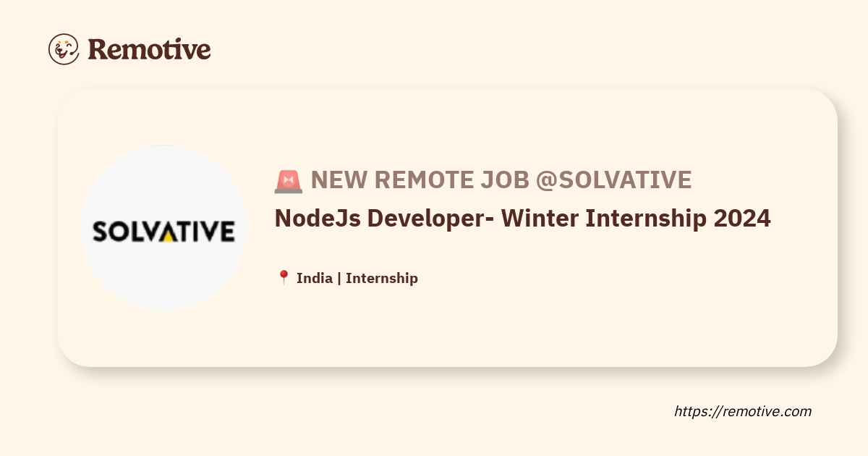
Task: Click the pipe separator after India
Action: 339,278
